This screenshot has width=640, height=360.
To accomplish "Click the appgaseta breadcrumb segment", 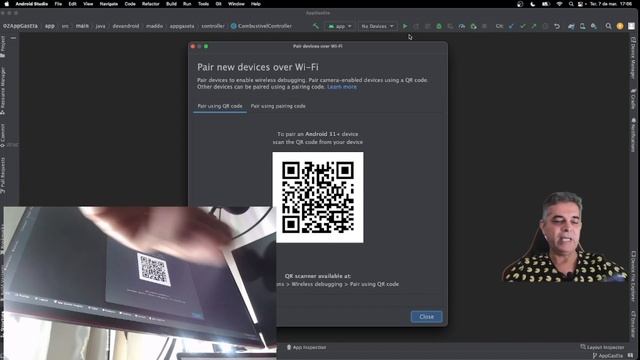I will click(182, 26).
